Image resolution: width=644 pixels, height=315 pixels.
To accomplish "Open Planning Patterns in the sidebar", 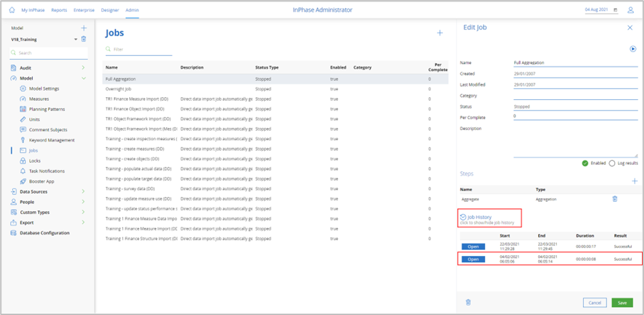I will [x=47, y=109].
